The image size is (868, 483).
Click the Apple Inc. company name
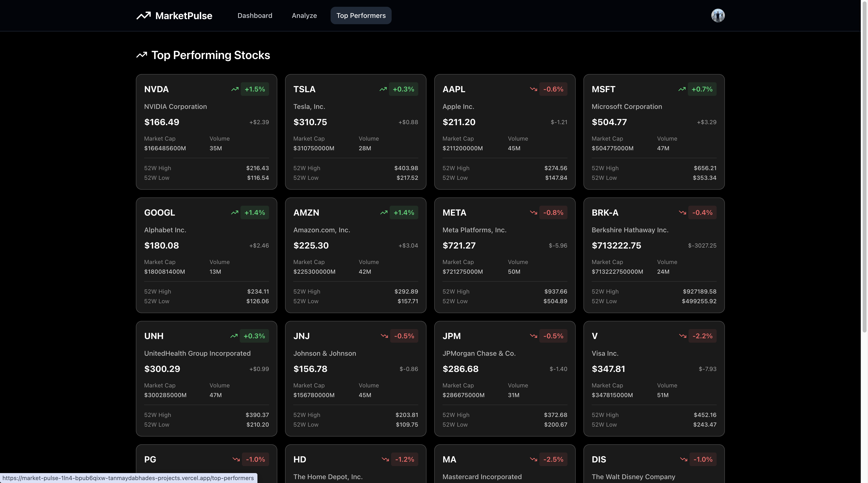pos(458,107)
